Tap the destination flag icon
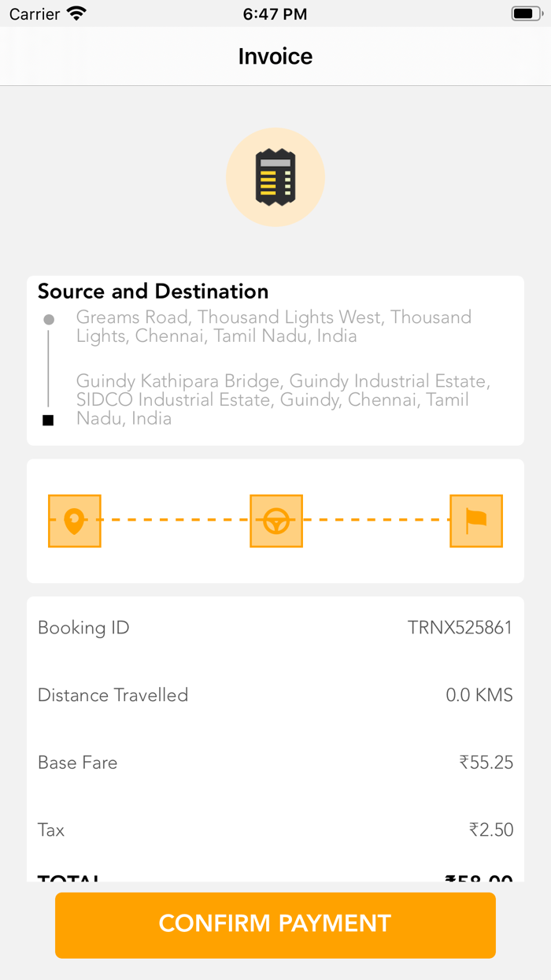This screenshot has height=980, width=551. 476,521
